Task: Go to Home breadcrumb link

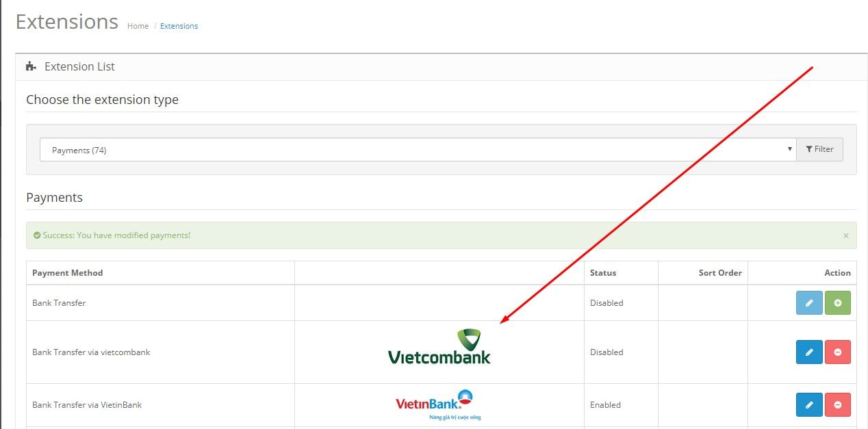Action: click(138, 26)
